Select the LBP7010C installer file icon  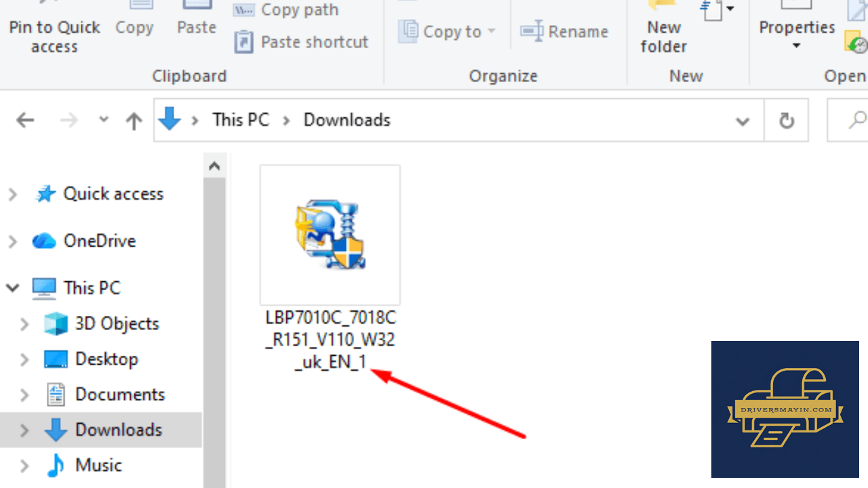coord(330,235)
